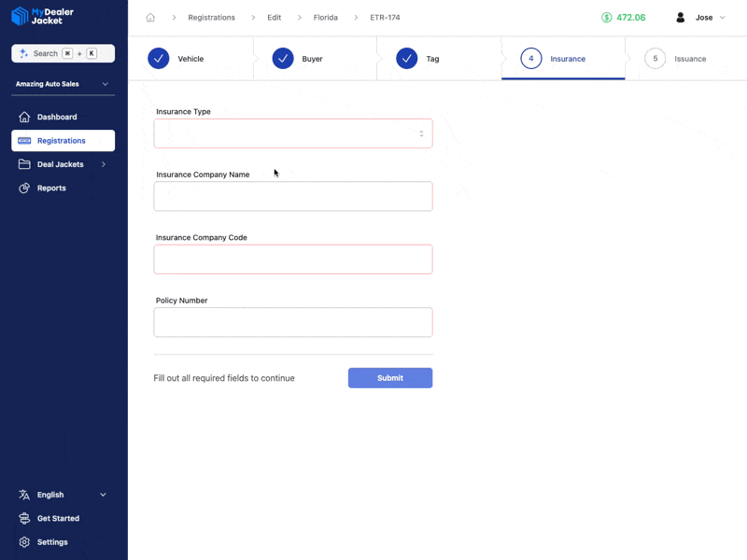747x560 pixels.
Task: Open the Insurance Type dropdown
Action: click(x=292, y=133)
